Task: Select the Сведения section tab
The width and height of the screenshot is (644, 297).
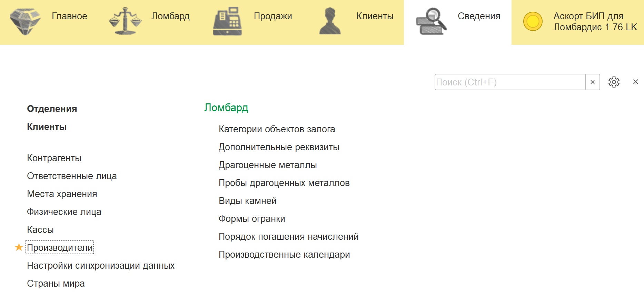Action: pyautogui.click(x=458, y=22)
